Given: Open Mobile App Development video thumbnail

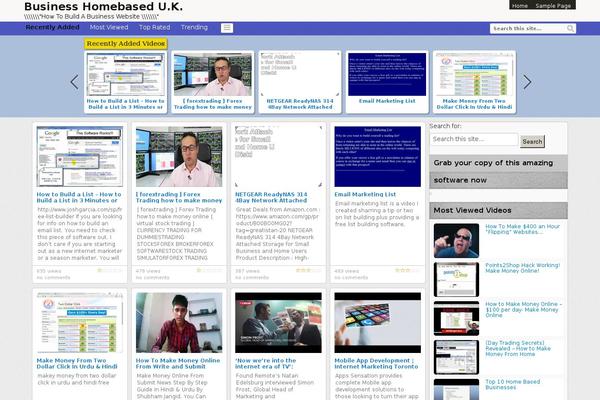Looking at the screenshot, I should click(378, 323).
